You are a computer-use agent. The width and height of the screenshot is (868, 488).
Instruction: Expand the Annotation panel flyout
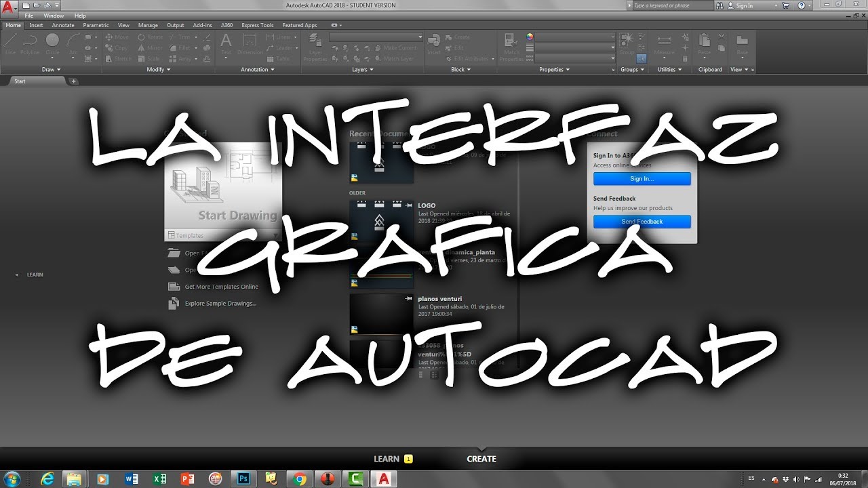(258, 69)
